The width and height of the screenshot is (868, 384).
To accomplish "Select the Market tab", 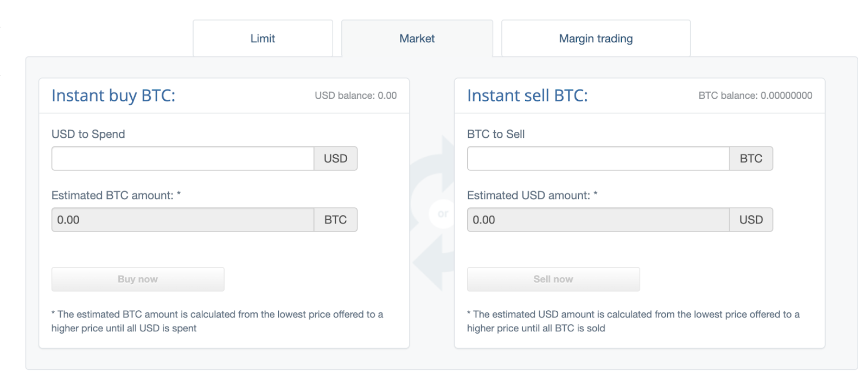I will click(x=417, y=39).
